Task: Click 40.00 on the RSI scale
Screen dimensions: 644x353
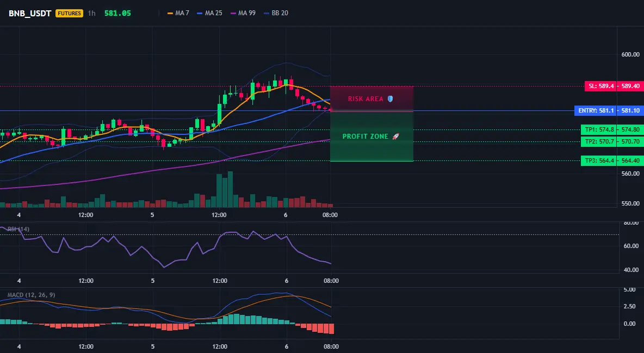Action: (x=631, y=270)
